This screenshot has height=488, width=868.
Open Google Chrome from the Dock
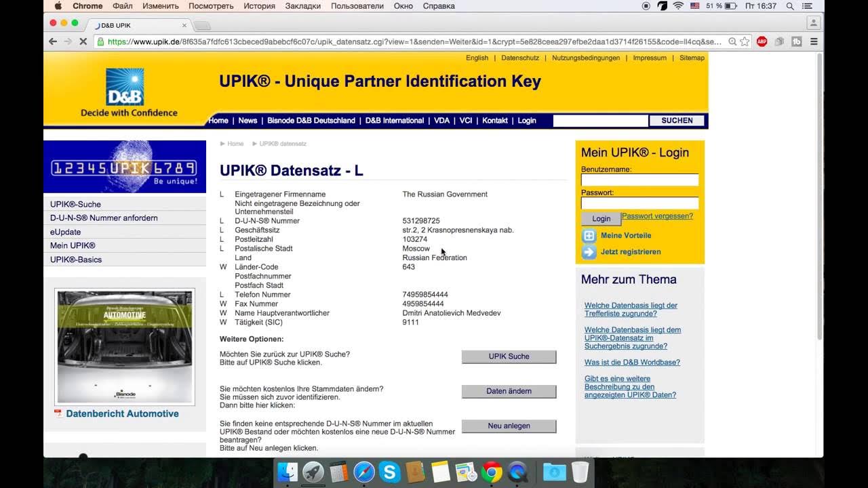(492, 472)
